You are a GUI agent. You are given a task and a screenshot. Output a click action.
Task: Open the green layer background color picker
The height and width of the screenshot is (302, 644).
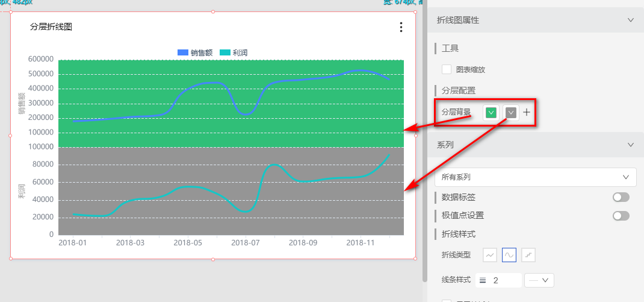coord(491,112)
